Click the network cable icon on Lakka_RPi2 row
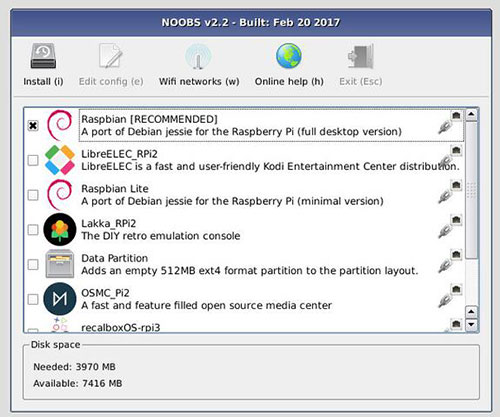 [x=445, y=232]
